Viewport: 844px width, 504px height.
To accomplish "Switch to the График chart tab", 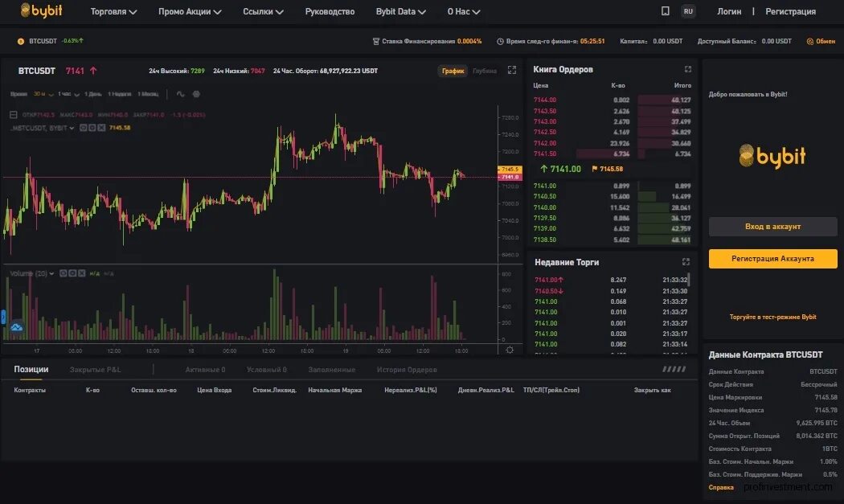I will coord(453,71).
